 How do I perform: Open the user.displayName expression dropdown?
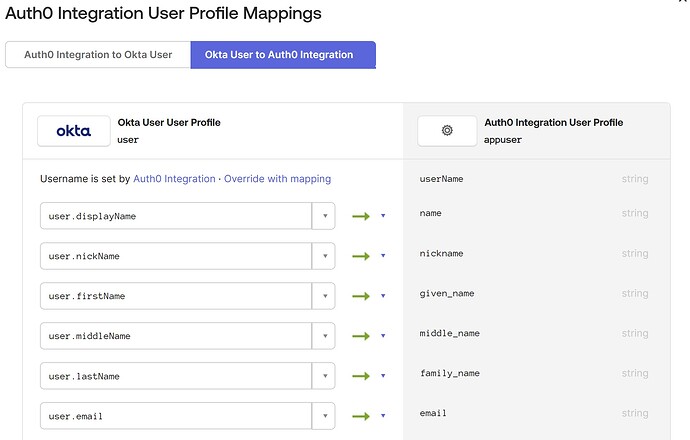point(324,216)
